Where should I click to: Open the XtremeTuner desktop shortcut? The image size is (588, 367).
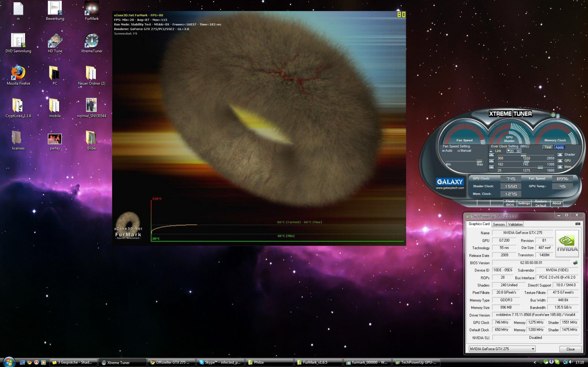tap(92, 43)
